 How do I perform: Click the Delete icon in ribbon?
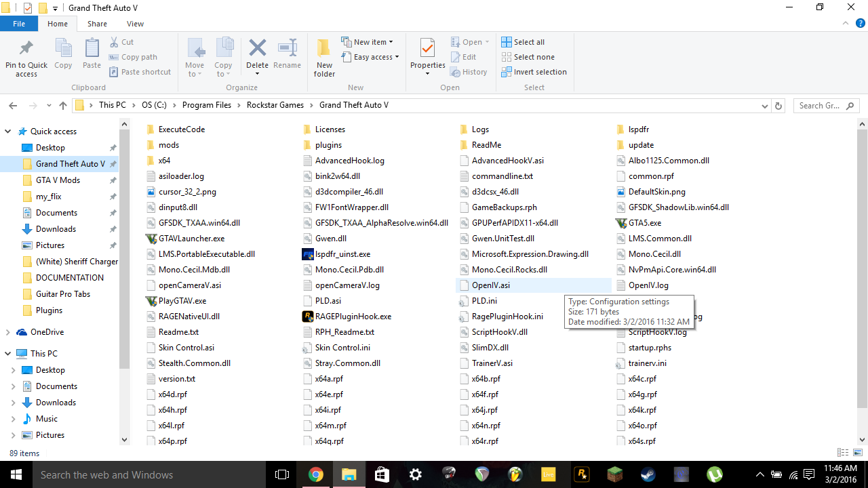coord(257,49)
